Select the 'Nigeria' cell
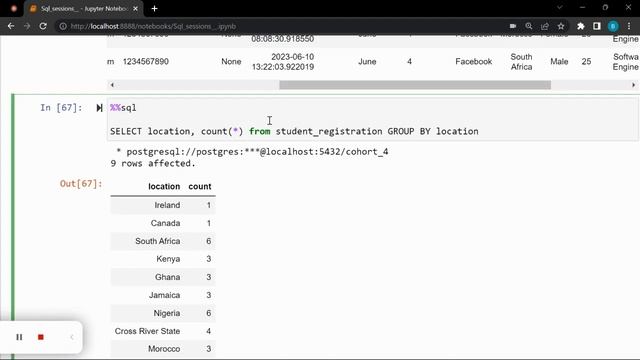Image resolution: width=640 pixels, height=360 pixels. [167, 313]
